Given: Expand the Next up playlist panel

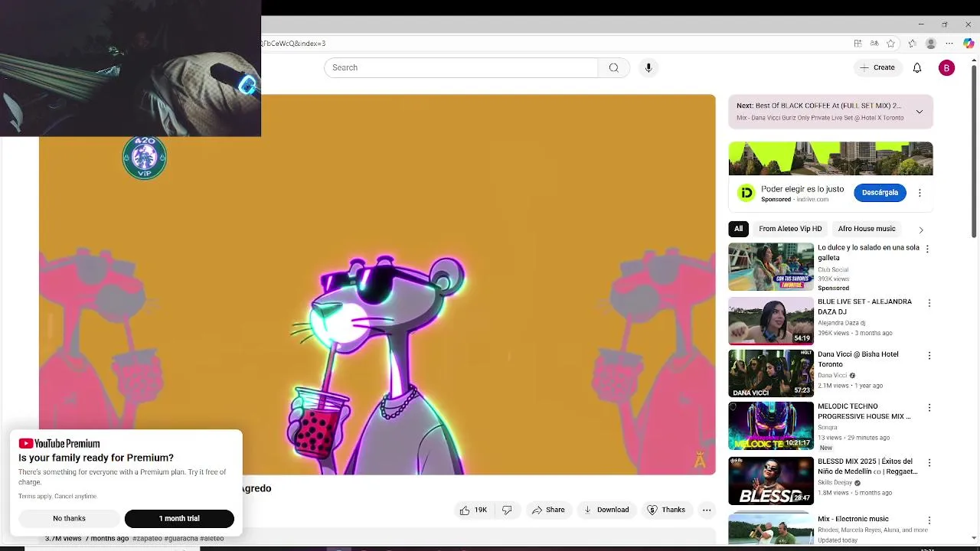Looking at the screenshot, I should (920, 112).
